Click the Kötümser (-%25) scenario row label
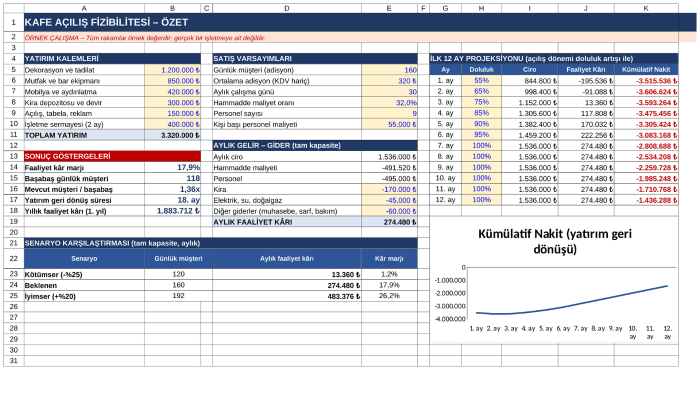The height and width of the screenshot is (394, 700). pyautogui.click(x=84, y=274)
